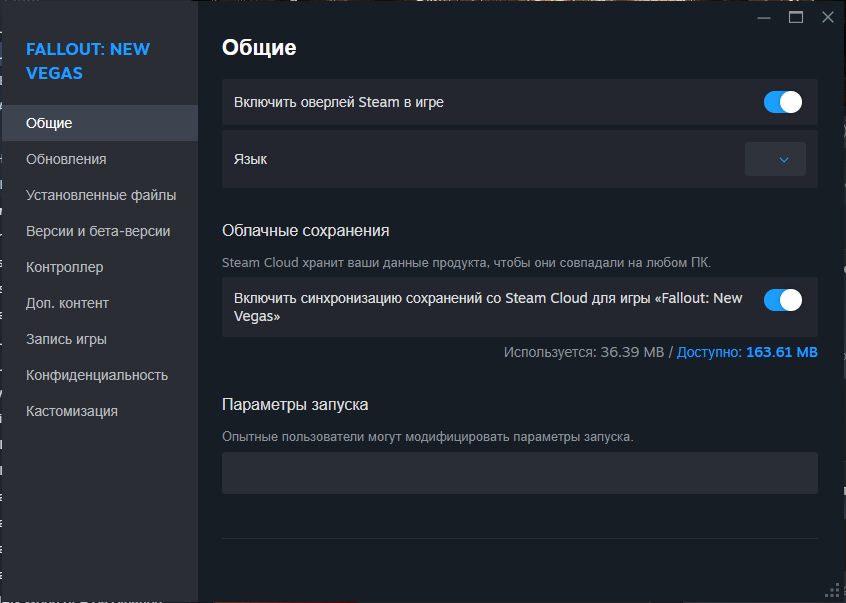
Task: Open the Доп. контент section
Action: tap(100, 303)
